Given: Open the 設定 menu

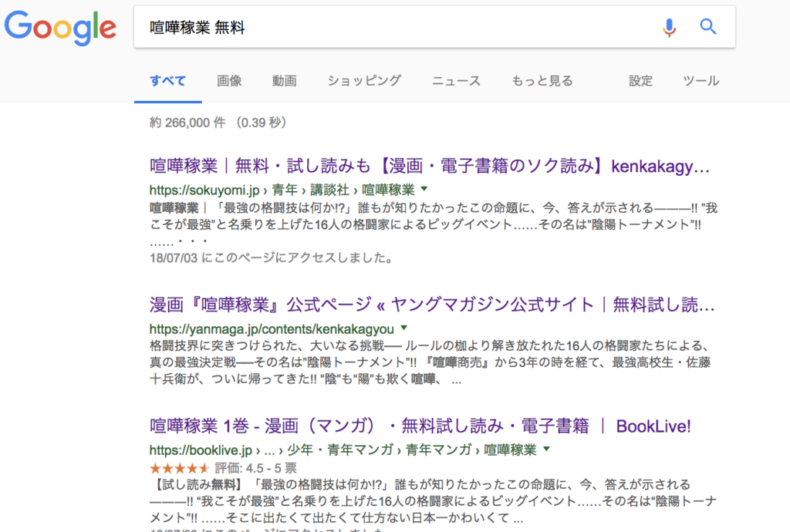Looking at the screenshot, I should tap(640, 80).
